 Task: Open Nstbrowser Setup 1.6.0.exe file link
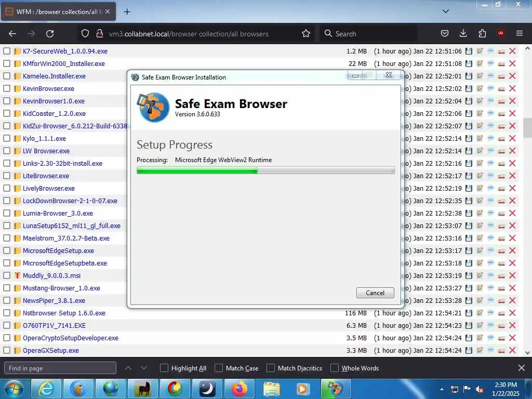pyautogui.click(x=64, y=313)
